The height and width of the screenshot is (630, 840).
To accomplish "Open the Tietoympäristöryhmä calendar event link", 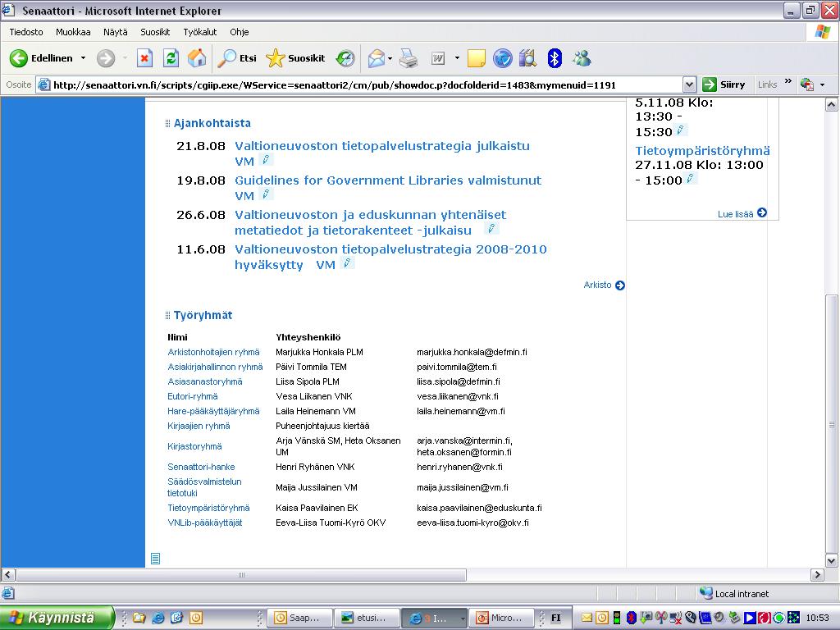I will click(x=702, y=151).
